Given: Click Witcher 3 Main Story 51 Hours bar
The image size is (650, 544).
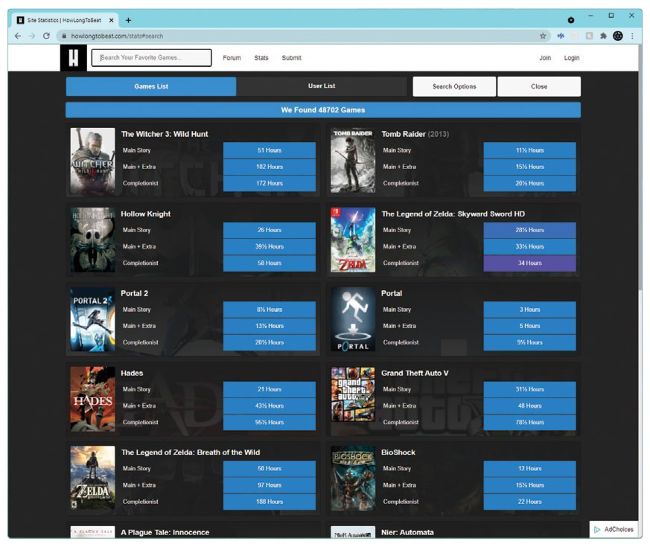Looking at the screenshot, I should (x=269, y=150).
